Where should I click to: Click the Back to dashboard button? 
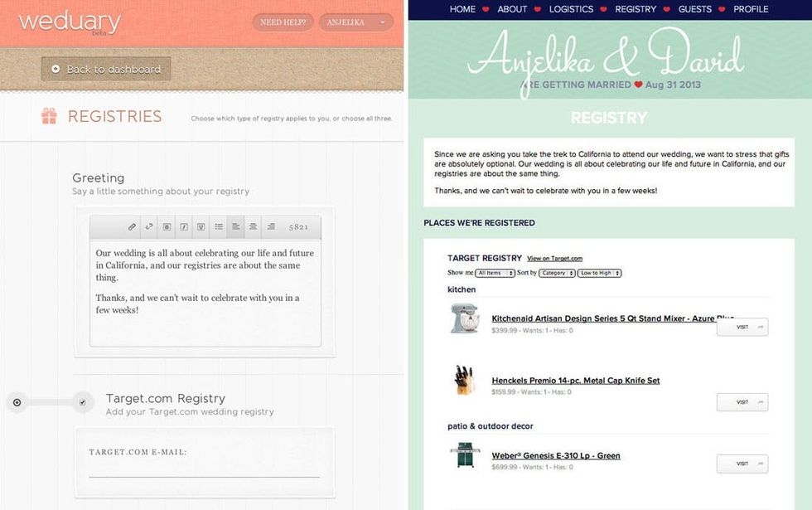point(104,70)
